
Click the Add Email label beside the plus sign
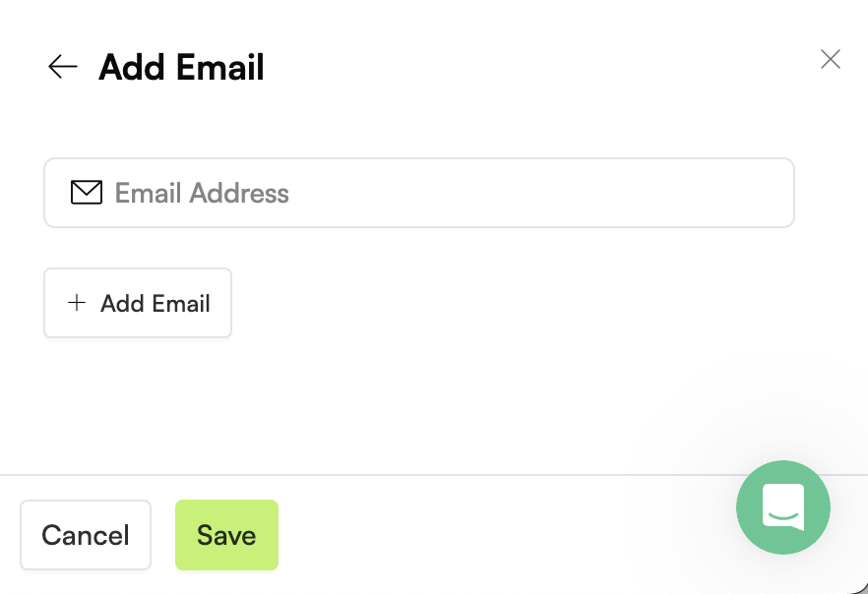[x=155, y=303]
